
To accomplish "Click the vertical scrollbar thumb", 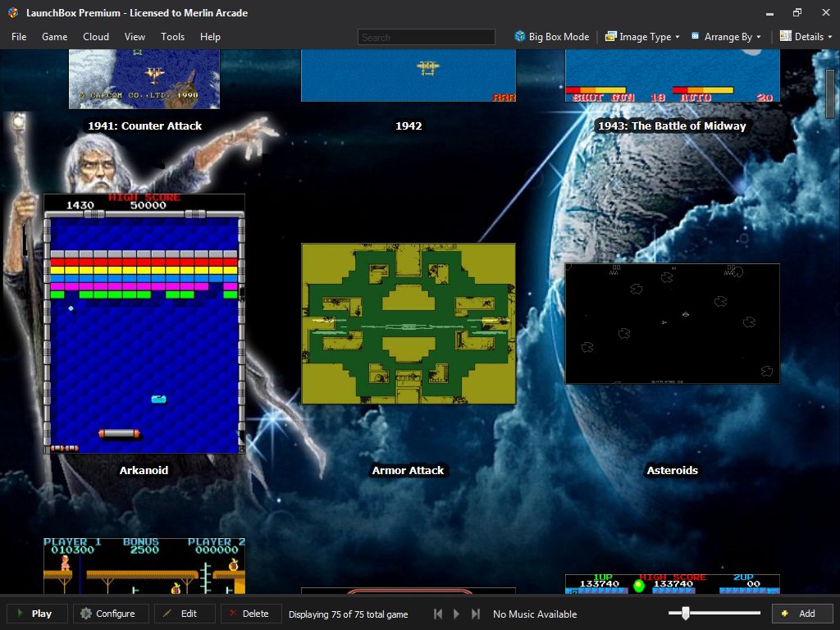I will 830,92.
